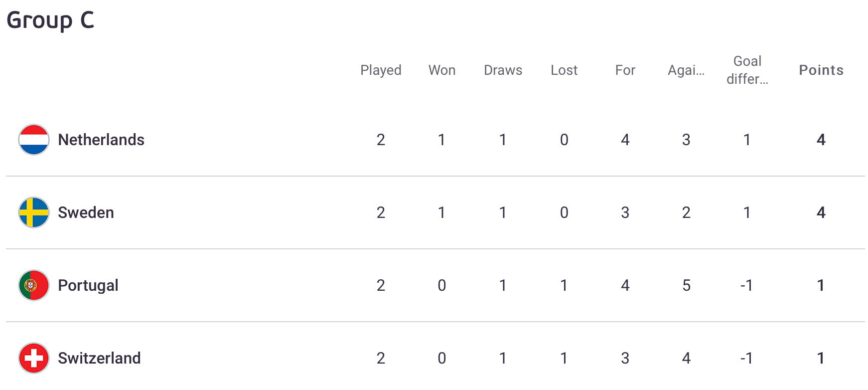Screen dimensions: 868x390
Task: Click Portugal goal difference value
Action: point(746,285)
